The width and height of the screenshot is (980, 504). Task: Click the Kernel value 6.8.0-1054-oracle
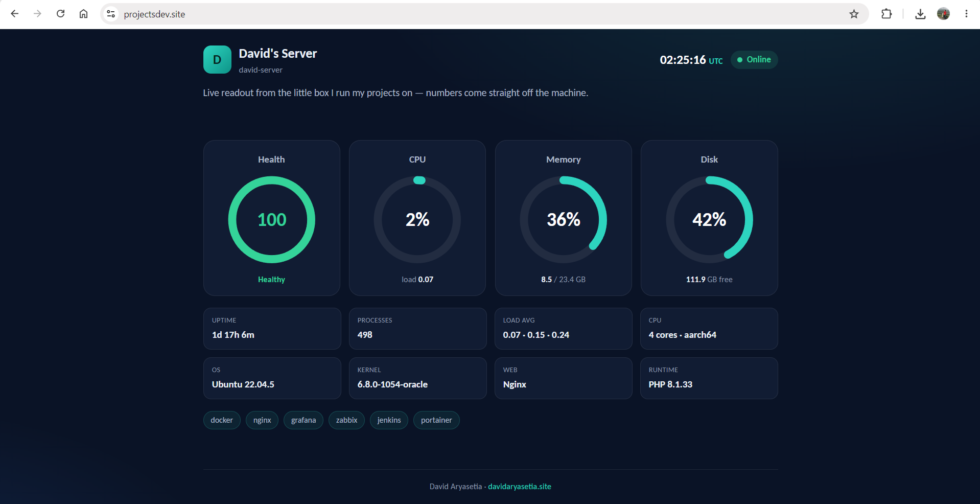tap(392, 384)
